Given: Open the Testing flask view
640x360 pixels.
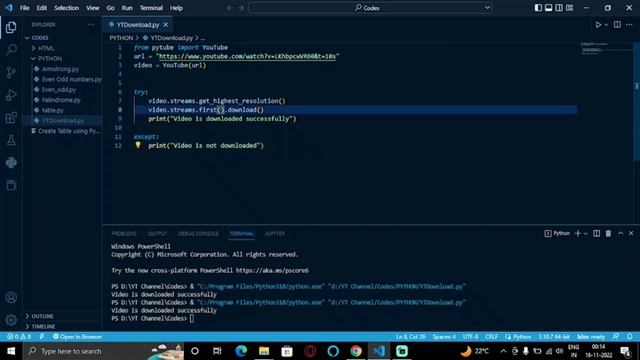Looking at the screenshot, I should point(11,140).
